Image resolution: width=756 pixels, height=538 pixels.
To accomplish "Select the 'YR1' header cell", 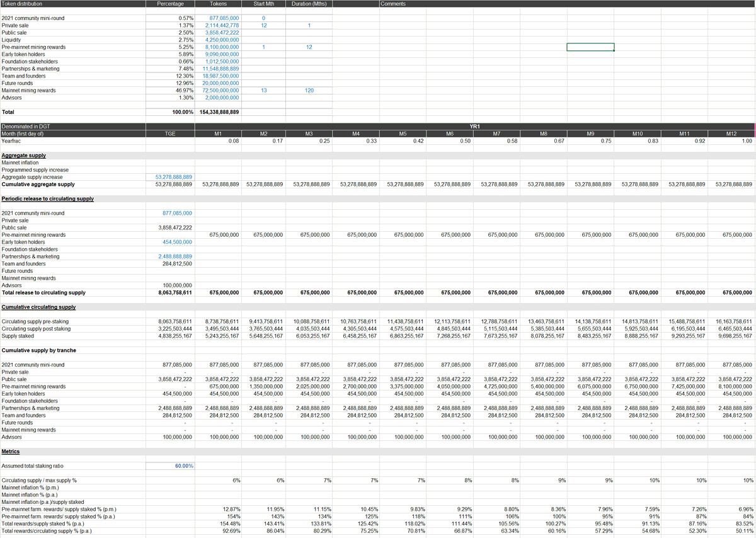I will 476,127.
